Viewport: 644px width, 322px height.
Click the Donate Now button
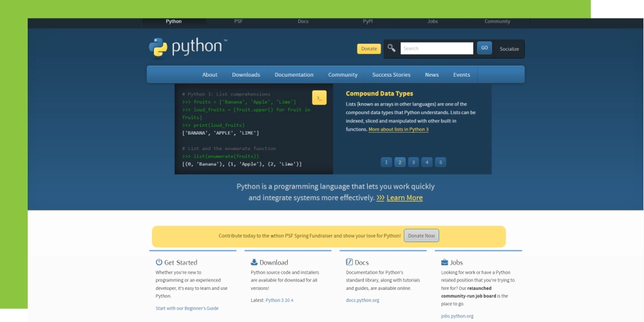tap(421, 236)
